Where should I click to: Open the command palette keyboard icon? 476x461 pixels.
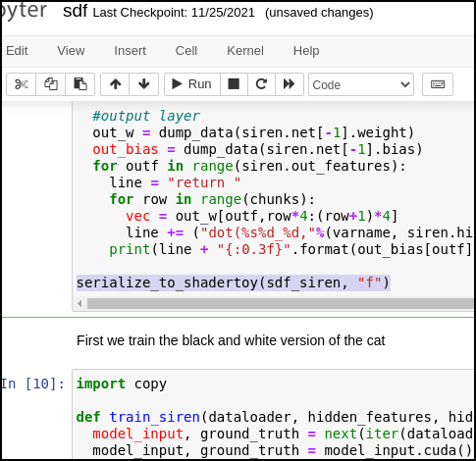pyautogui.click(x=438, y=84)
